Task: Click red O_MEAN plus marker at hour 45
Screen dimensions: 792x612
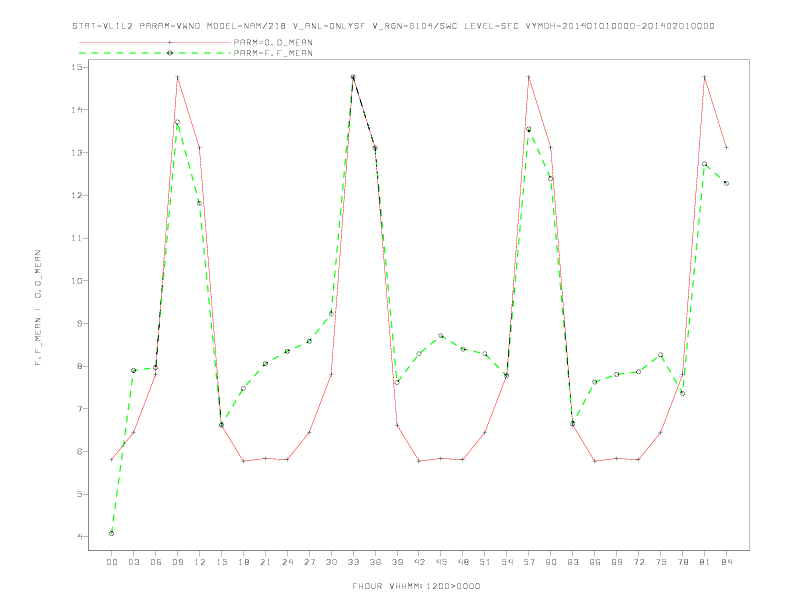Action: pos(441,458)
